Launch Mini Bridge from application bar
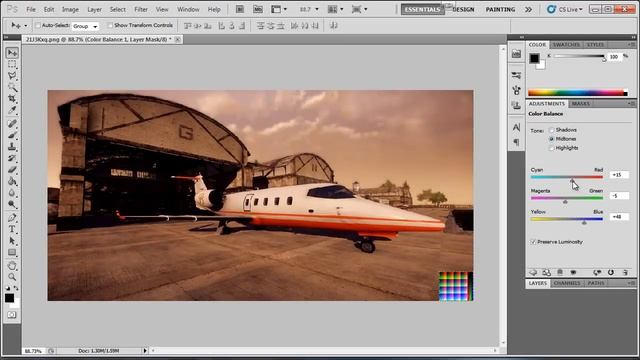Screen dimensions: 640x360 point(258,9)
